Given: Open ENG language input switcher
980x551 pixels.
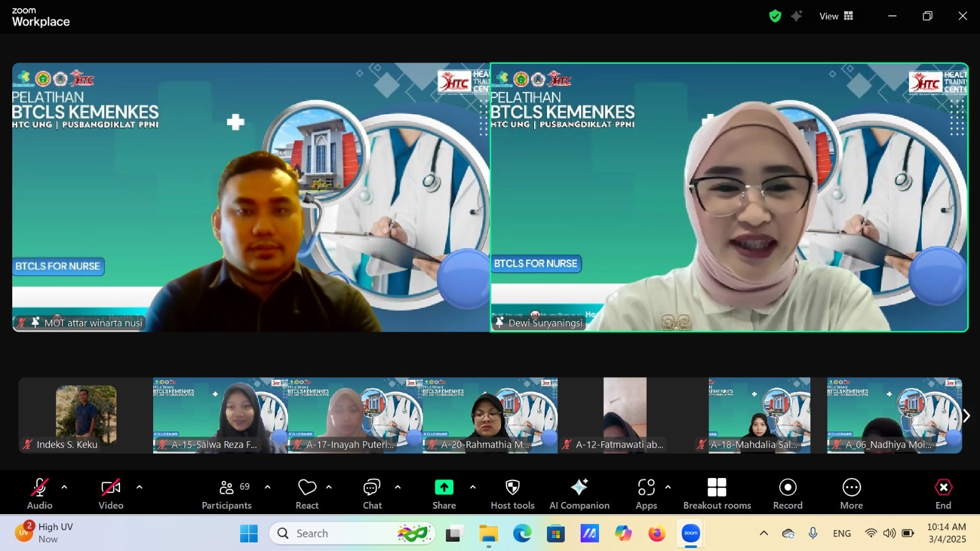Looking at the screenshot, I should (x=842, y=533).
